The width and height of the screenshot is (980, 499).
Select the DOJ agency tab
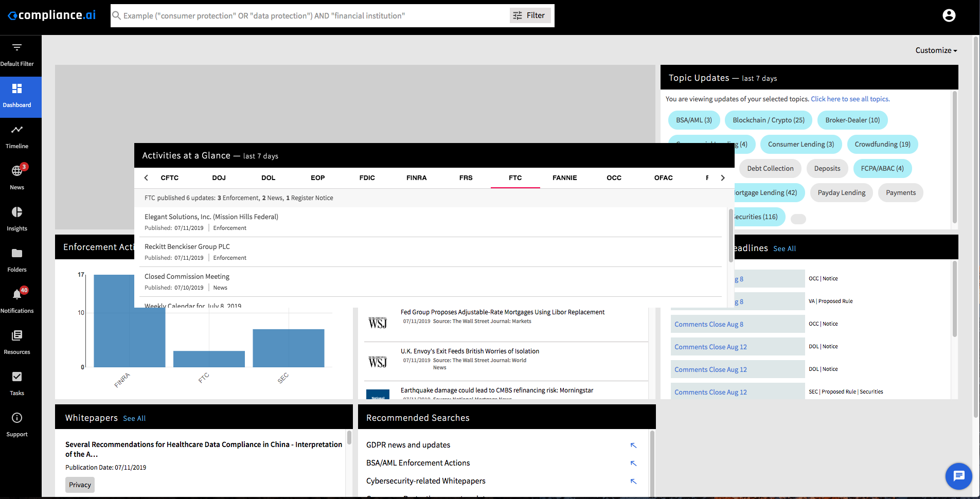tap(219, 177)
